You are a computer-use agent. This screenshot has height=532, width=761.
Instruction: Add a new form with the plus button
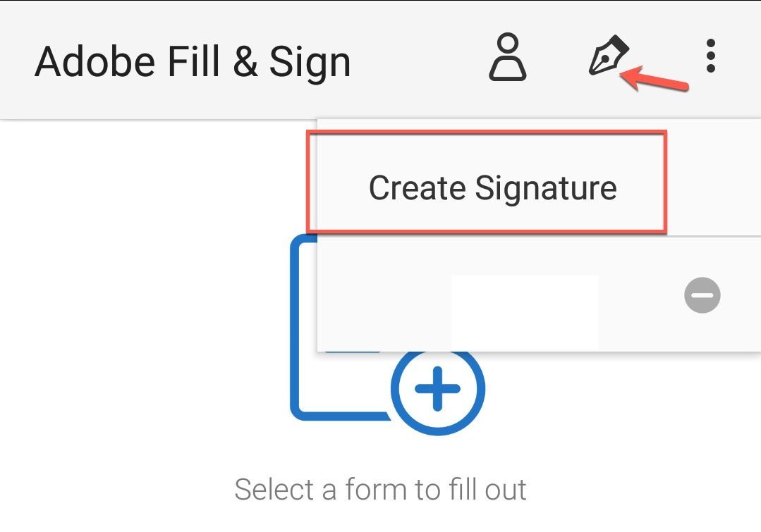click(438, 389)
